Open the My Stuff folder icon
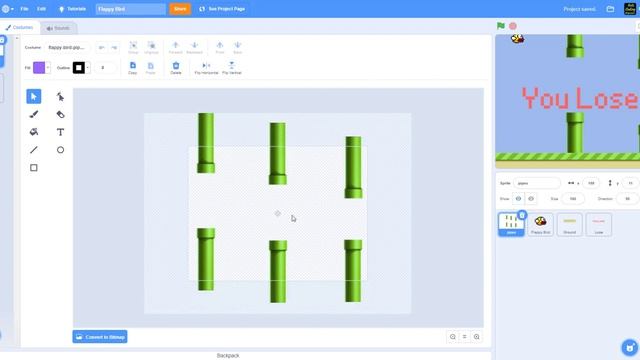 click(610, 9)
